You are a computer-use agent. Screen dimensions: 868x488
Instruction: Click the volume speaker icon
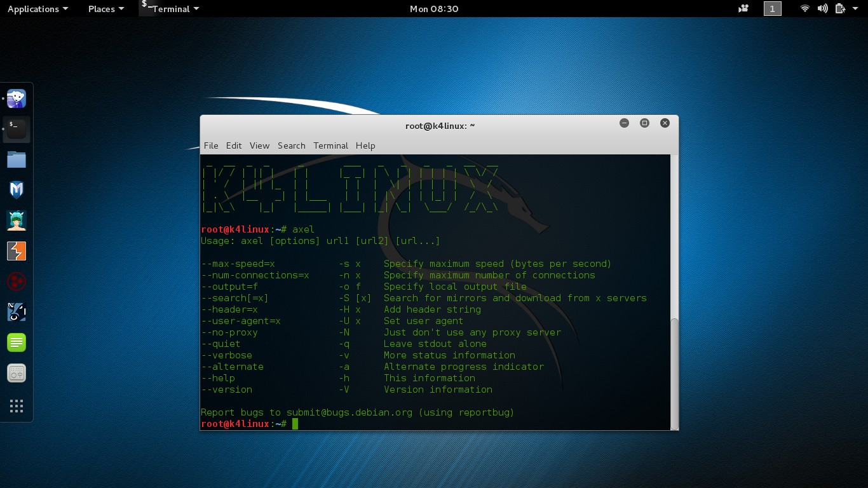(x=823, y=9)
